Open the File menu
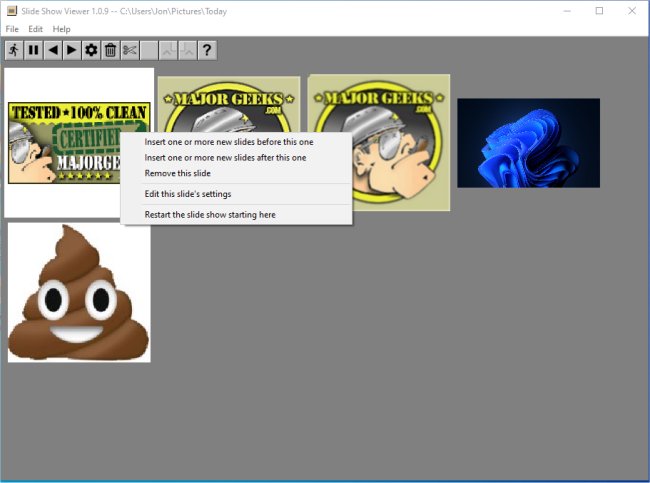 [12, 29]
